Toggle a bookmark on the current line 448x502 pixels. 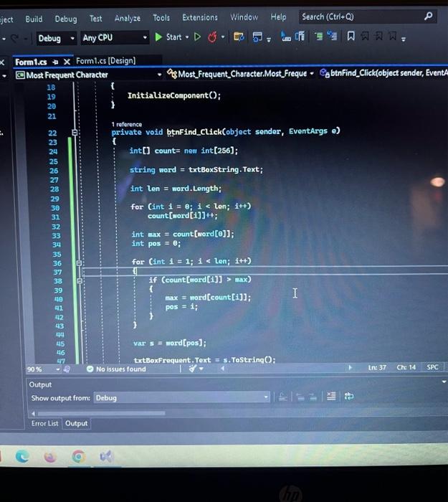[351, 36]
